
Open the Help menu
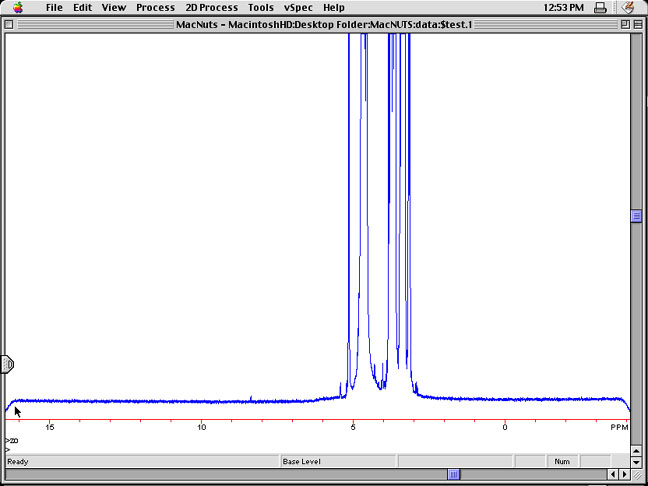333,7
